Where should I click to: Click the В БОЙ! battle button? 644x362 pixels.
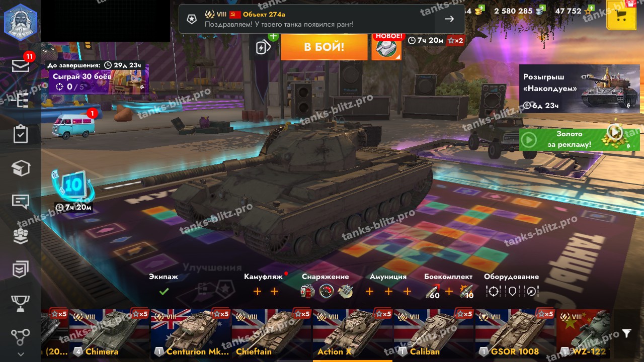(324, 47)
